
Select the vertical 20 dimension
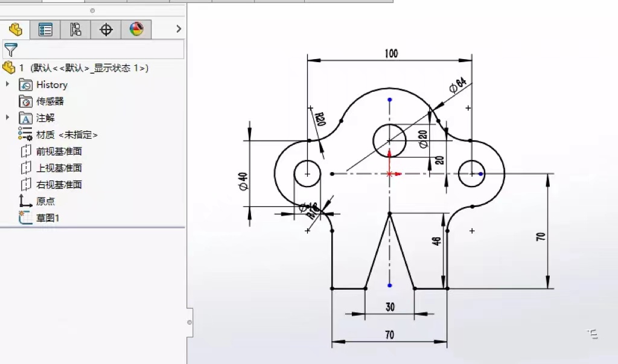[440, 161]
